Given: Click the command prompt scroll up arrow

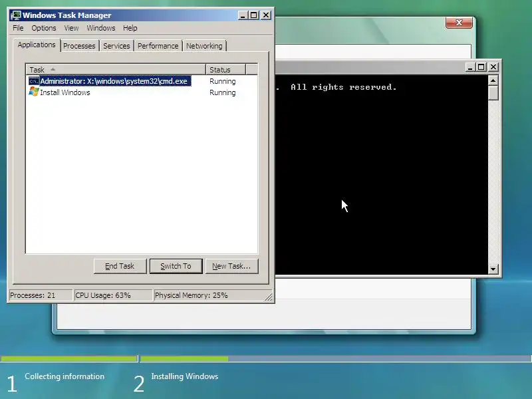Looking at the screenshot, I should coord(493,80).
